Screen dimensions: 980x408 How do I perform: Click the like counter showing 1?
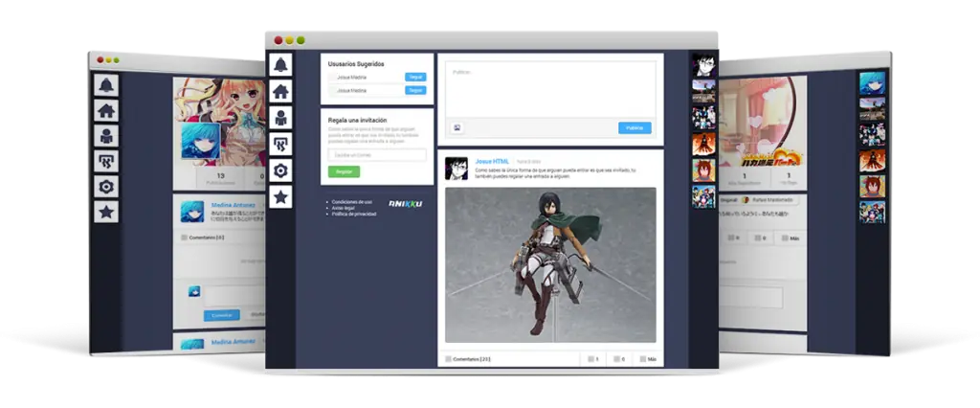click(x=593, y=359)
